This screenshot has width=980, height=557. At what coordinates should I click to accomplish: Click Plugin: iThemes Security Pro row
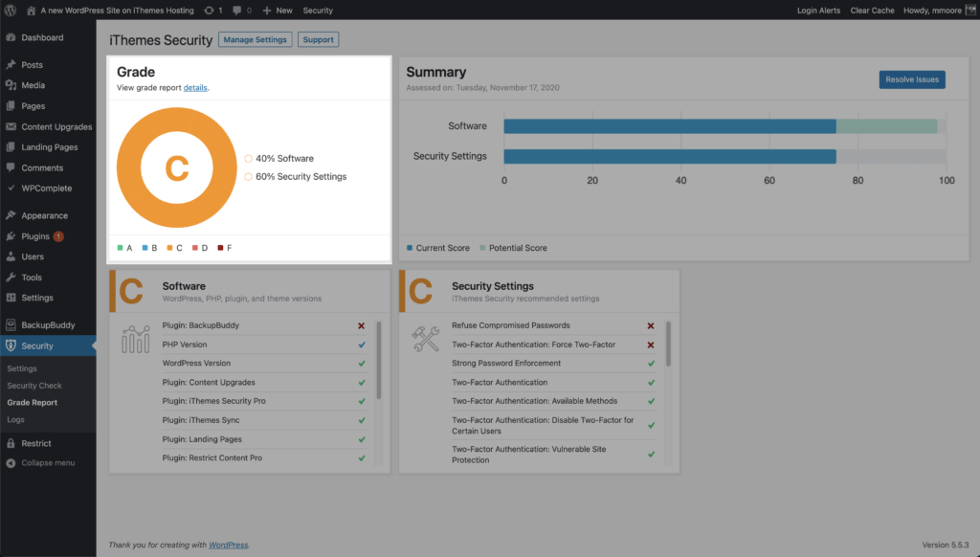pos(264,401)
